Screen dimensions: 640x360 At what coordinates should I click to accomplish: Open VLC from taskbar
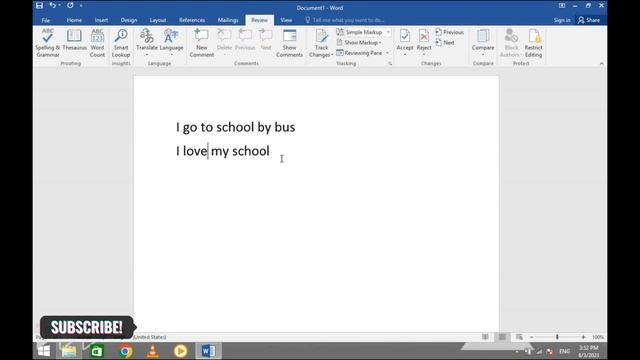[153, 351]
